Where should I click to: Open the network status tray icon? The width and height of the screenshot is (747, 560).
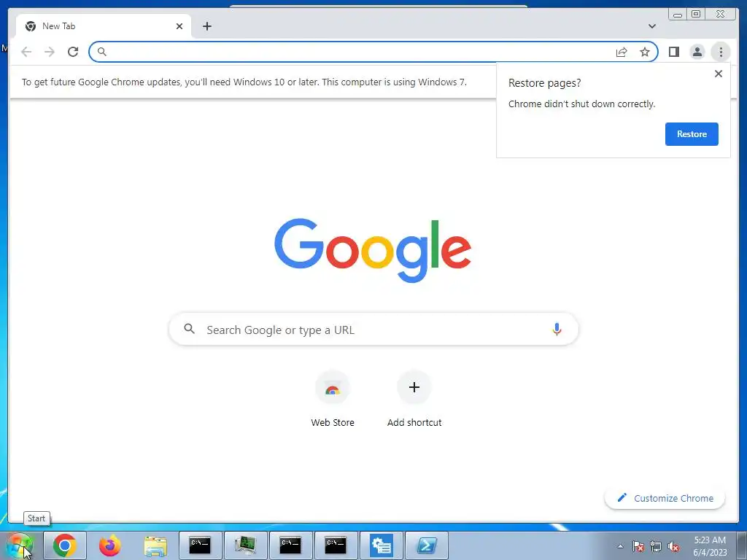(656, 546)
